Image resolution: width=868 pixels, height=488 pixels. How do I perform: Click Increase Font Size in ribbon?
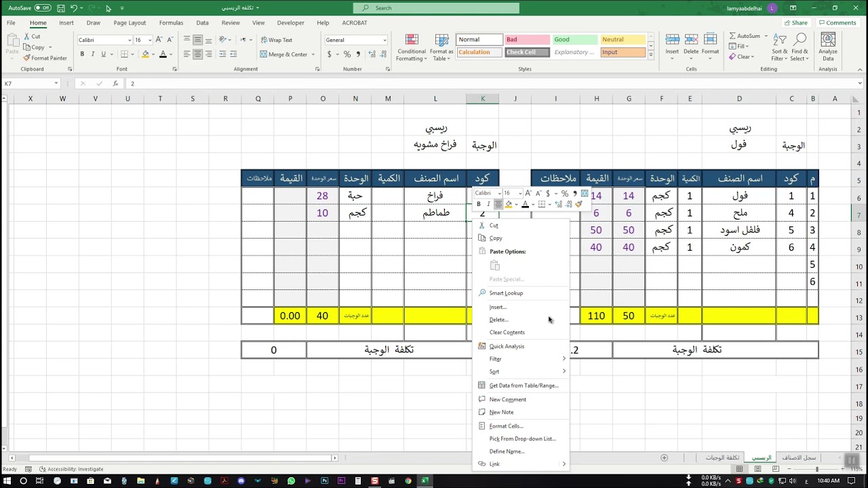[x=160, y=40]
